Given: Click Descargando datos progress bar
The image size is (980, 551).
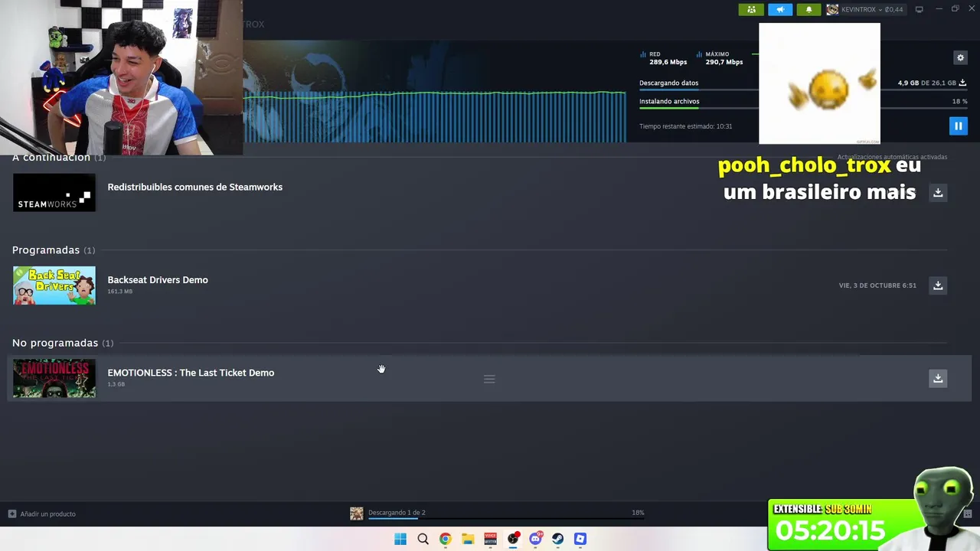Looking at the screenshot, I should click(803, 90).
